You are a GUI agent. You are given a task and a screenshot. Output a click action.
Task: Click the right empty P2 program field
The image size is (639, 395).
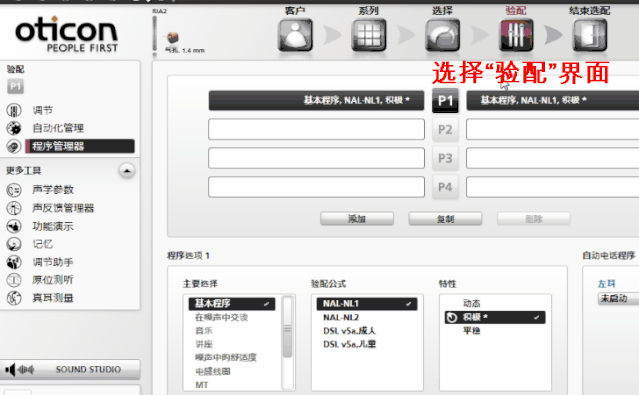553,129
